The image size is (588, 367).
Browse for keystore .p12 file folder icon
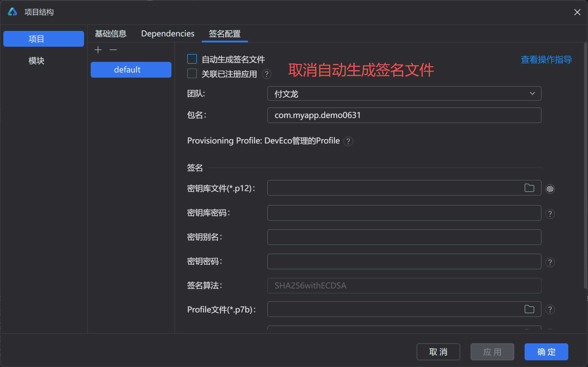(x=529, y=188)
